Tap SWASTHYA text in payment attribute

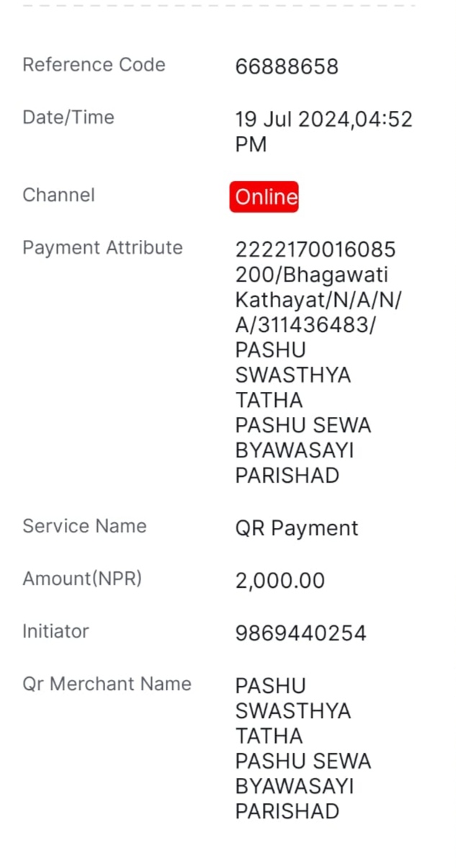293,375
